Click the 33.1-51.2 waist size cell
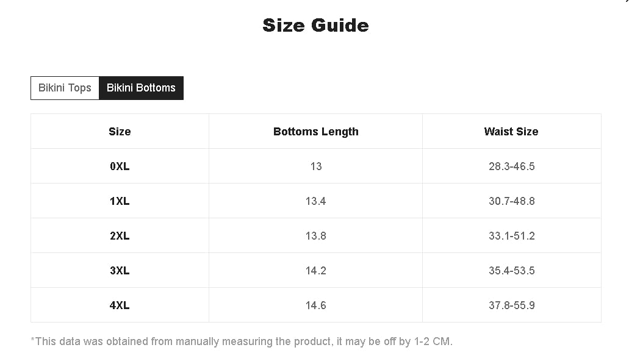This screenshot has height=364, width=629. click(511, 236)
